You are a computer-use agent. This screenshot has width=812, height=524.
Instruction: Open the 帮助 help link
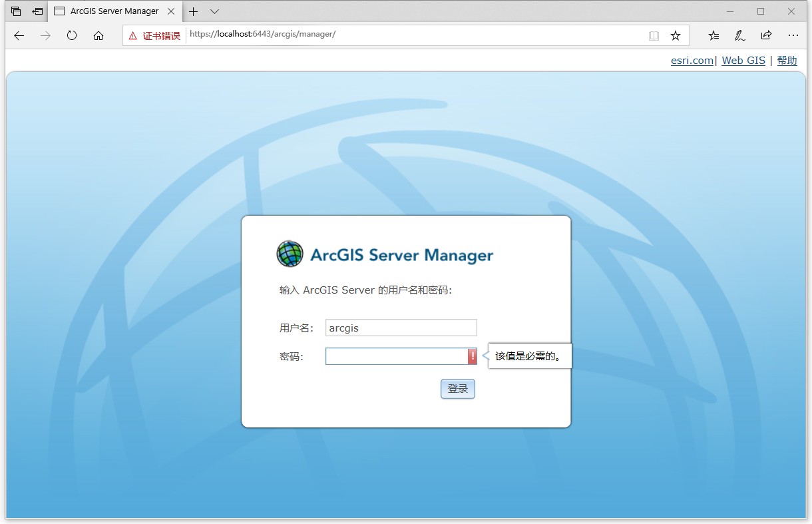(x=787, y=61)
